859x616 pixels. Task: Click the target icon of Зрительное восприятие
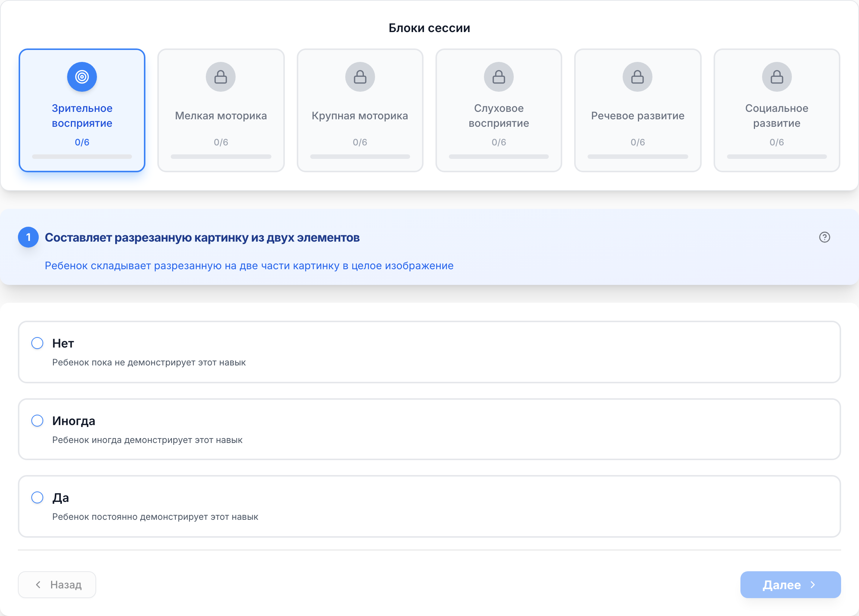pyautogui.click(x=82, y=77)
